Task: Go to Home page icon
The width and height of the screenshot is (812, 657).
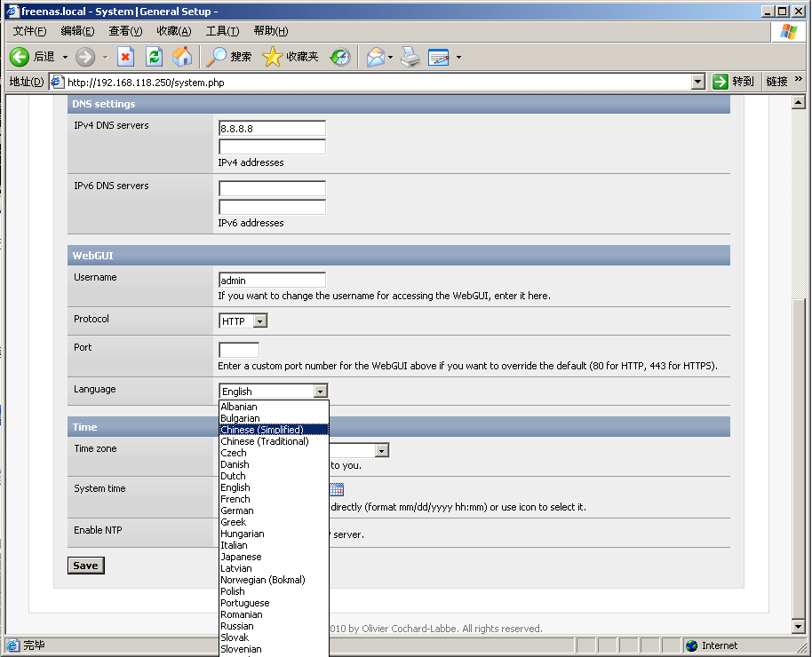Action: (x=182, y=57)
